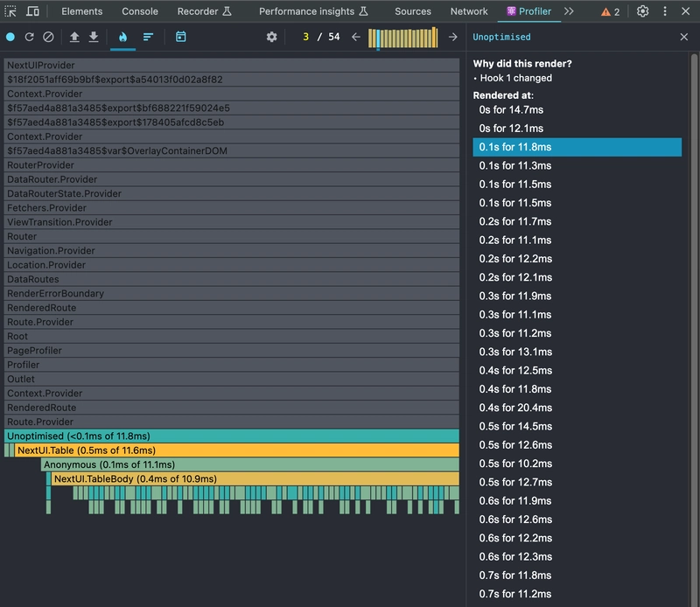Click the NextUI.Table flamegraph bar
Viewport: 700px width, 607px height.
pos(236,450)
